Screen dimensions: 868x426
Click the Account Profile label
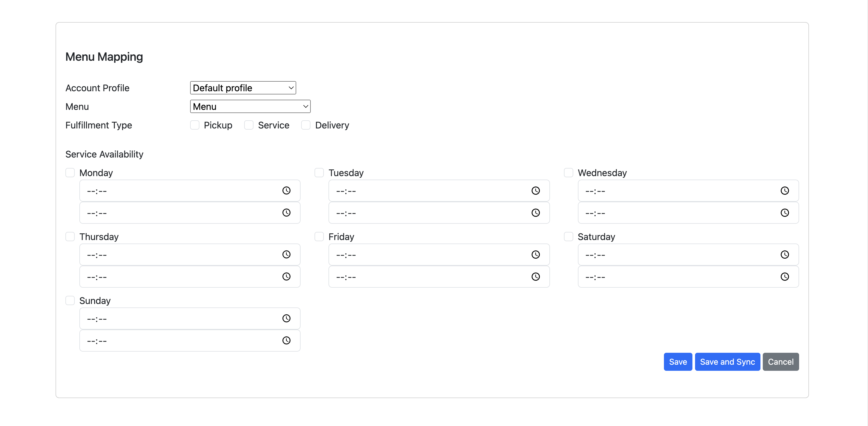(x=97, y=88)
